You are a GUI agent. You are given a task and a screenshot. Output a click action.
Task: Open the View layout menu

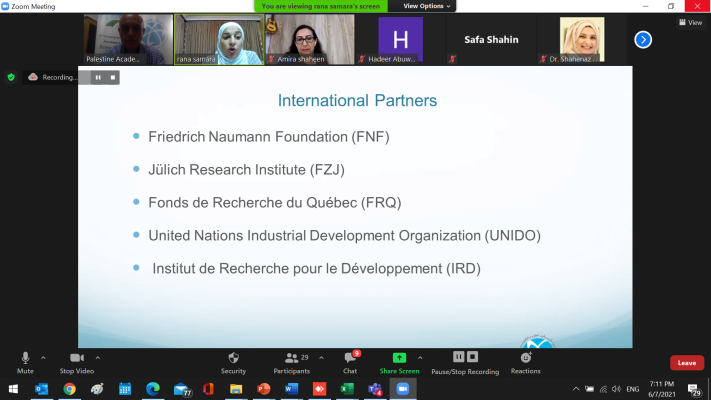689,22
